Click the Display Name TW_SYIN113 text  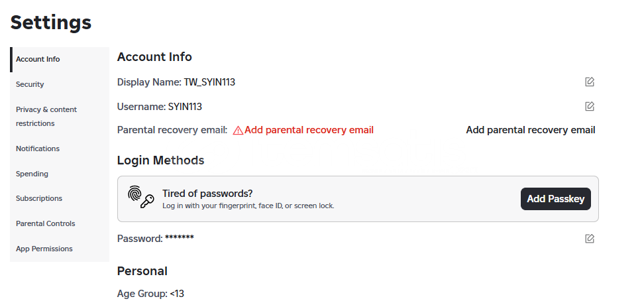[176, 82]
